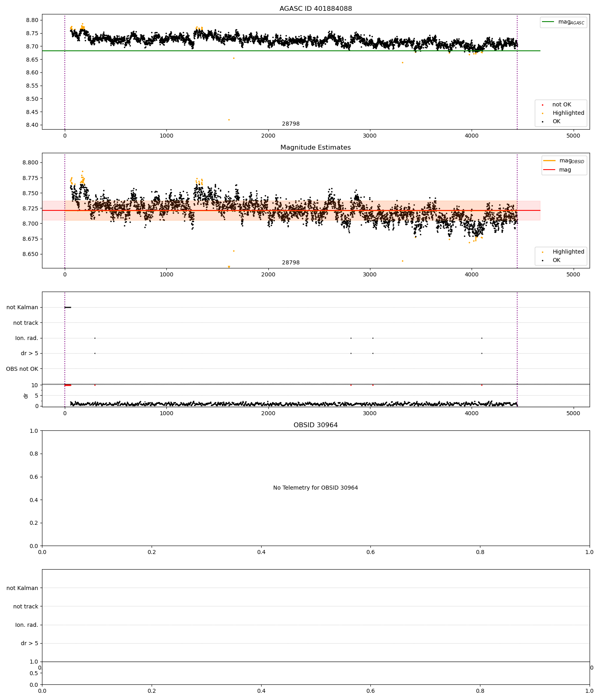Click '8.775' tick in Magnitude Estimates plot
This screenshot has width=600, height=700.
[x=31, y=178]
